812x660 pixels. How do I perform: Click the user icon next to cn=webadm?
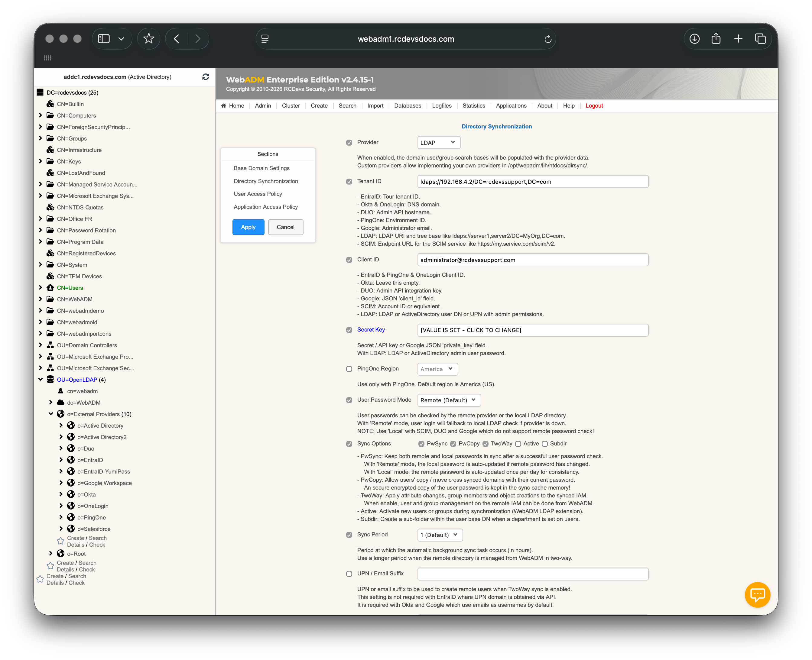60,391
